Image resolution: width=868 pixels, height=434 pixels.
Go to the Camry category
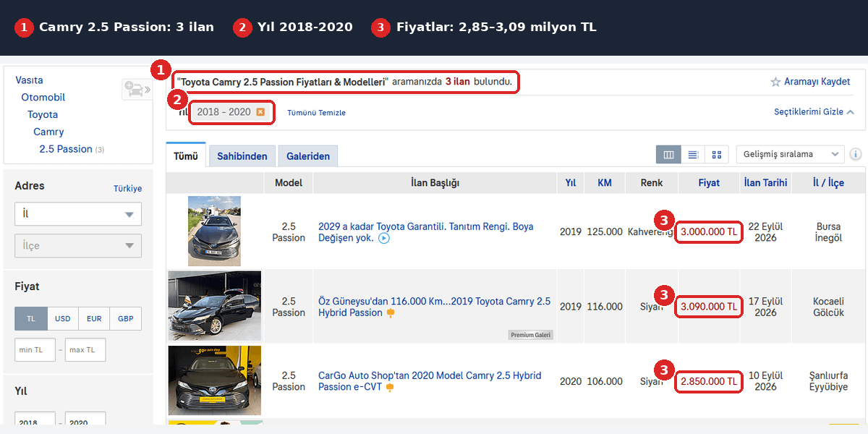(48, 132)
